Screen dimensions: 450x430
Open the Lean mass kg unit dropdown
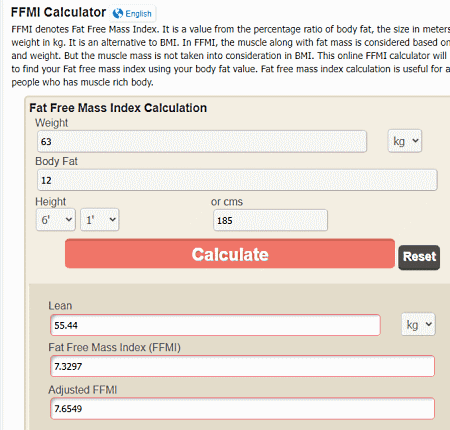[418, 324]
